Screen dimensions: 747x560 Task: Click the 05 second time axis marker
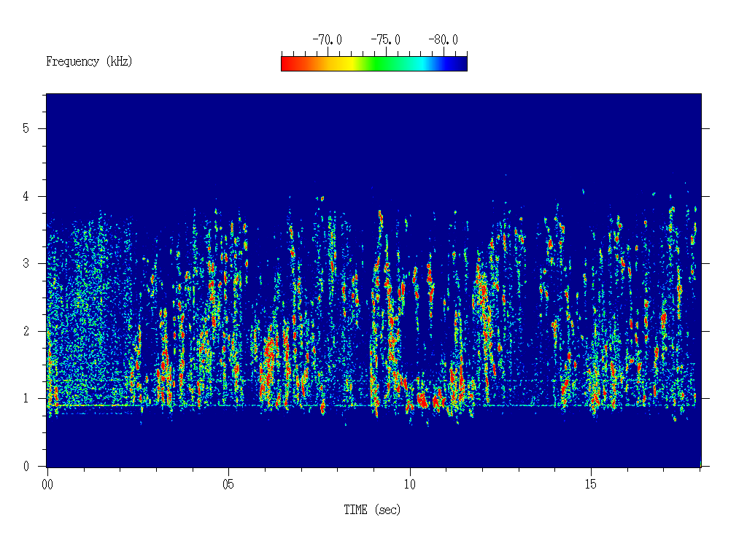point(228,484)
